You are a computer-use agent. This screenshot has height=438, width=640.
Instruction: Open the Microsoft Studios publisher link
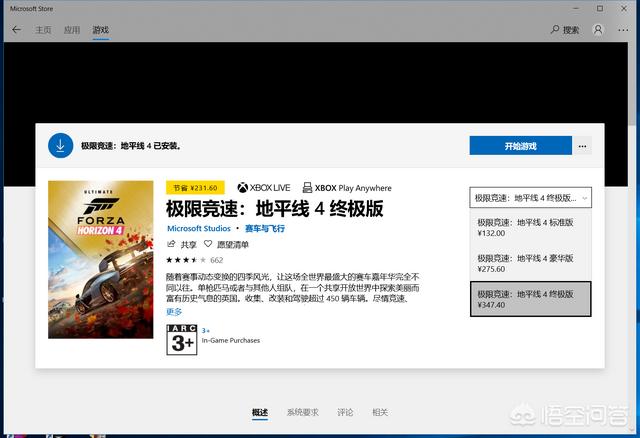[199, 229]
